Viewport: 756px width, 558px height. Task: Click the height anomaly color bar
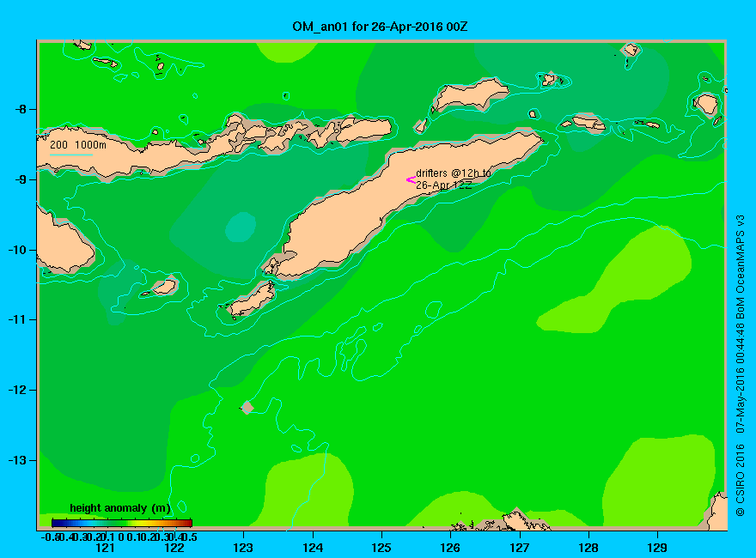coord(122,523)
